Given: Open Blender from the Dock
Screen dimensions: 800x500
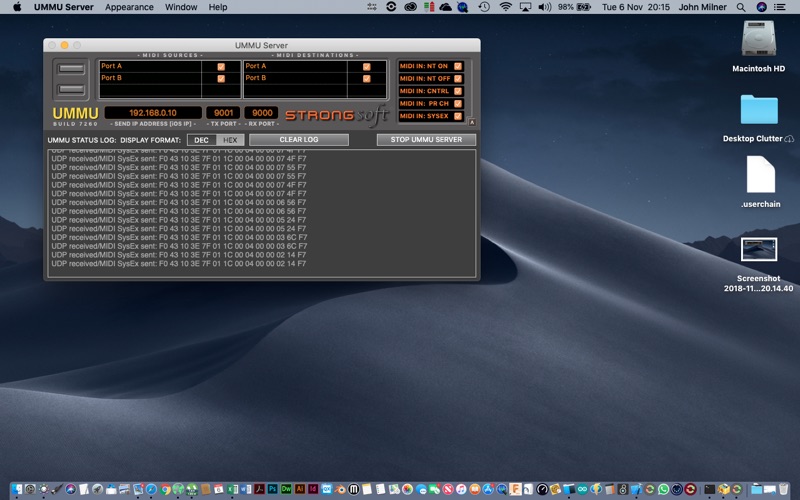Looking at the screenshot, I should [x=340, y=489].
